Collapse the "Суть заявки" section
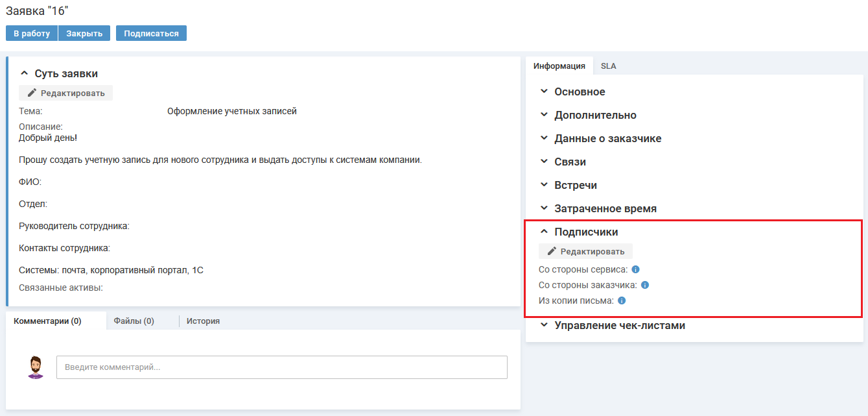Image resolution: width=868 pixels, height=416 pixels. [25, 74]
